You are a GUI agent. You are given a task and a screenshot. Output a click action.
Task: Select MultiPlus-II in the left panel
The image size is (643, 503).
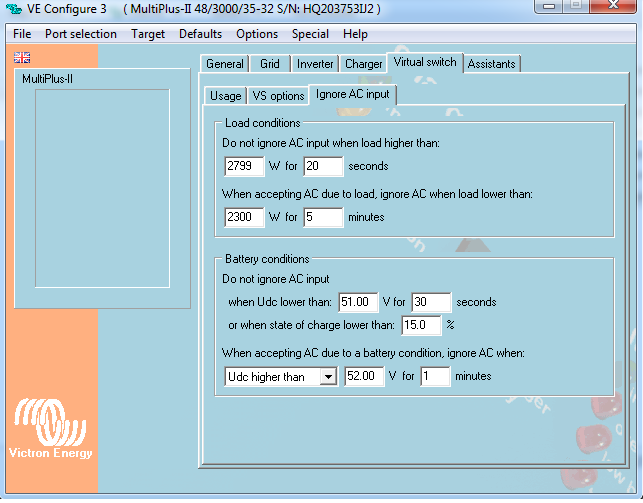pyautogui.click(x=48, y=79)
